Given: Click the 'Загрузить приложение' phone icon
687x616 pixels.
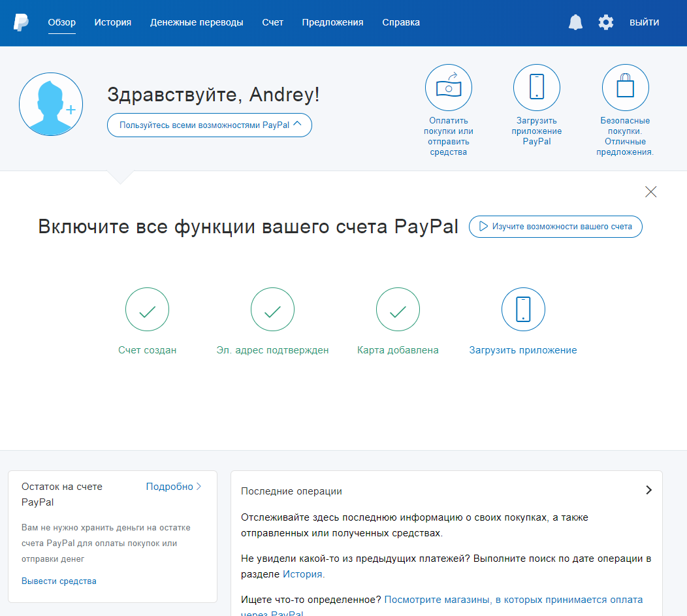Looking at the screenshot, I should (x=523, y=310).
